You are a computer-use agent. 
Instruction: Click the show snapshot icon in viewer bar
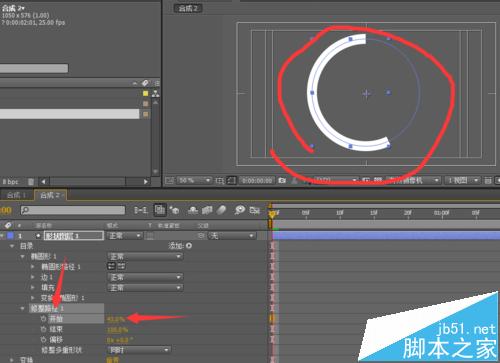pyautogui.click(x=295, y=180)
